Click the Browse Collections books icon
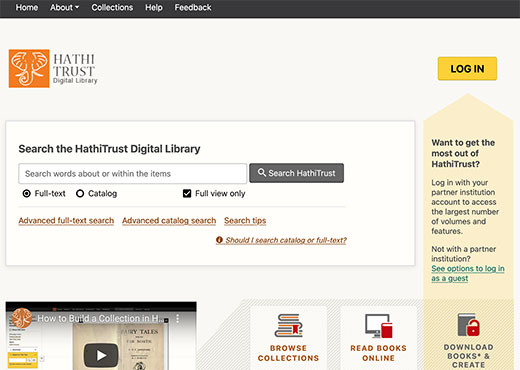 [x=288, y=325]
